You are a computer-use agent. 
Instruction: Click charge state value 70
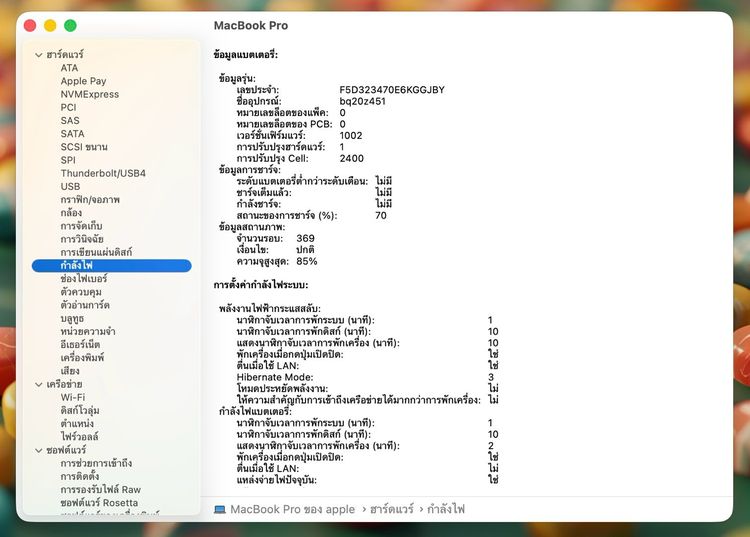(x=381, y=216)
